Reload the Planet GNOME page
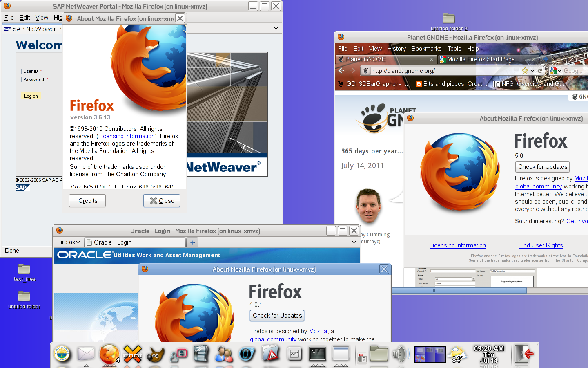The width and height of the screenshot is (588, 368). tap(540, 71)
